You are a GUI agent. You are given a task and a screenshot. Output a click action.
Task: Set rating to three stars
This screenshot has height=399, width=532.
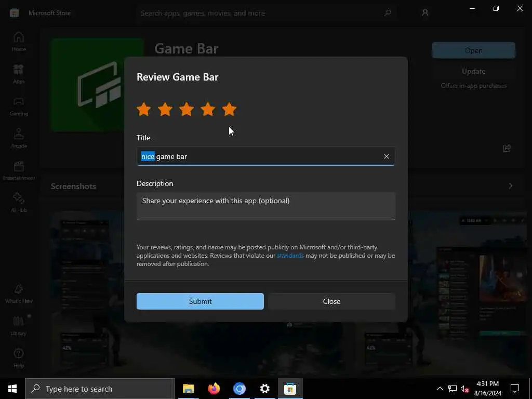coord(187,109)
